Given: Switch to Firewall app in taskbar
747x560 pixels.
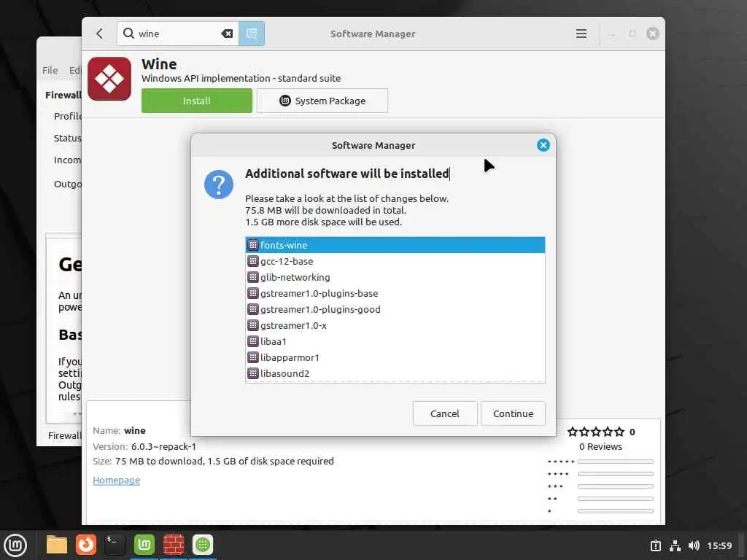Looking at the screenshot, I should click(174, 545).
